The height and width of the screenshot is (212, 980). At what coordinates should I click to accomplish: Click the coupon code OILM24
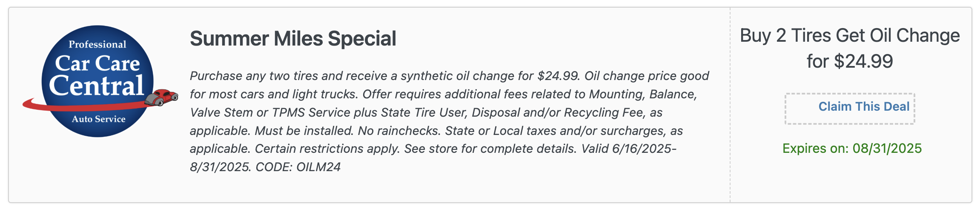tap(318, 167)
